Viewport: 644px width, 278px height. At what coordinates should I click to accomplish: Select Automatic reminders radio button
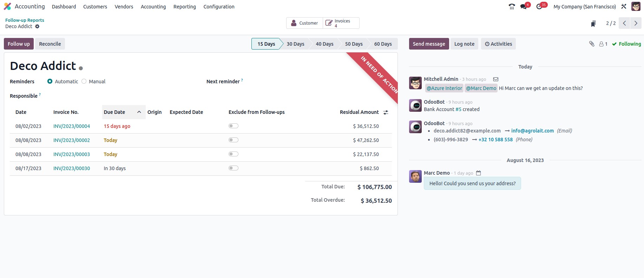tap(50, 81)
